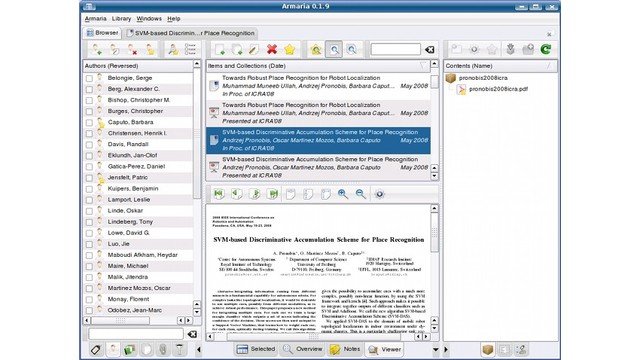This screenshot has width=640, height=360.
Task: Collapse right panel with arrow near package icon
Action: (x=446, y=350)
